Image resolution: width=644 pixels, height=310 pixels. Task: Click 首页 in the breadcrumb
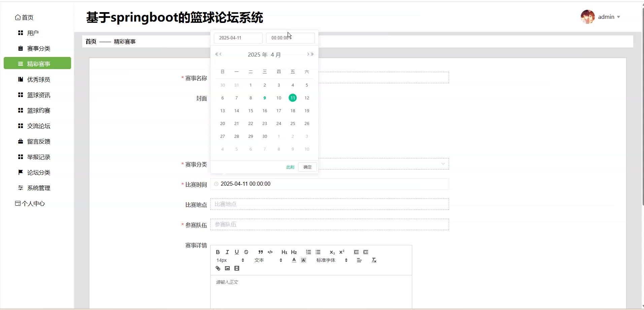[91, 41]
